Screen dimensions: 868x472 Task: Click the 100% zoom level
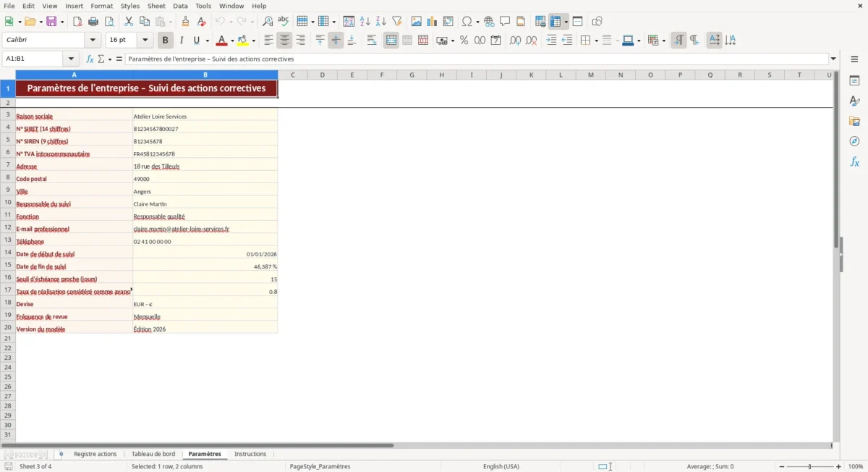click(856, 467)
